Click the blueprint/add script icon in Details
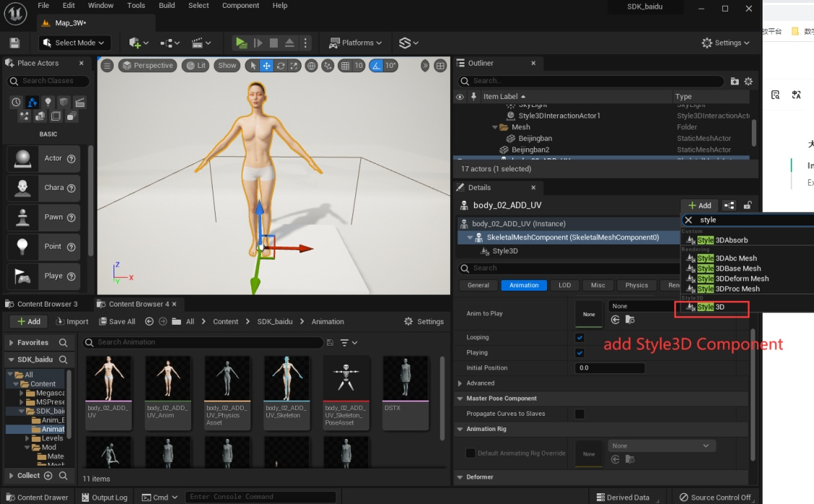Viewport: 814px width, 504px height. coord(729,205)
